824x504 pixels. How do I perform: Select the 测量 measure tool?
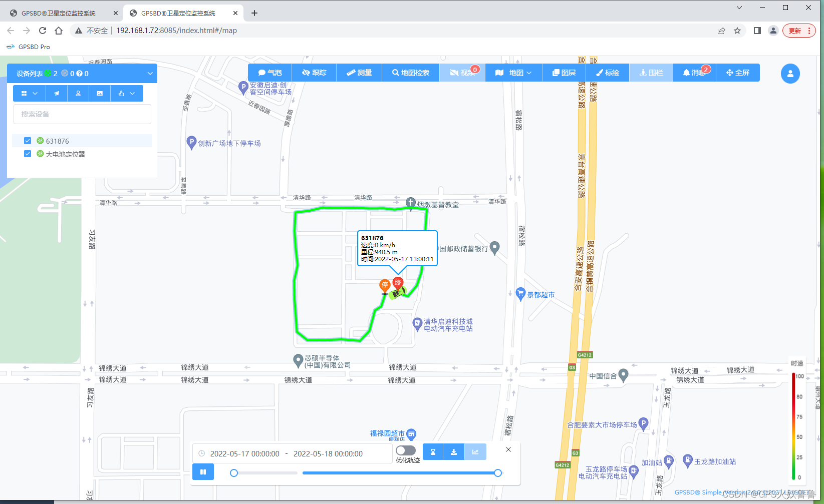coord(359,73)
